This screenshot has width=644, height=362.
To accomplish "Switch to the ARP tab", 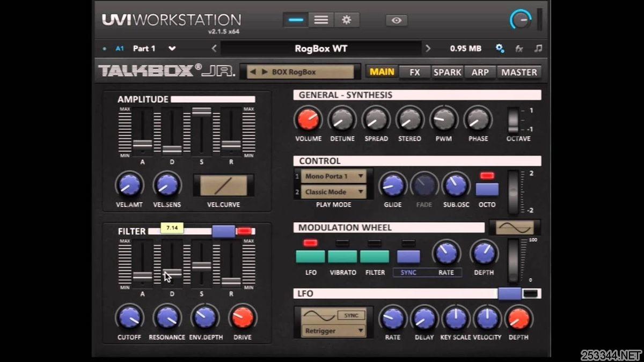I will pos(480,72).
